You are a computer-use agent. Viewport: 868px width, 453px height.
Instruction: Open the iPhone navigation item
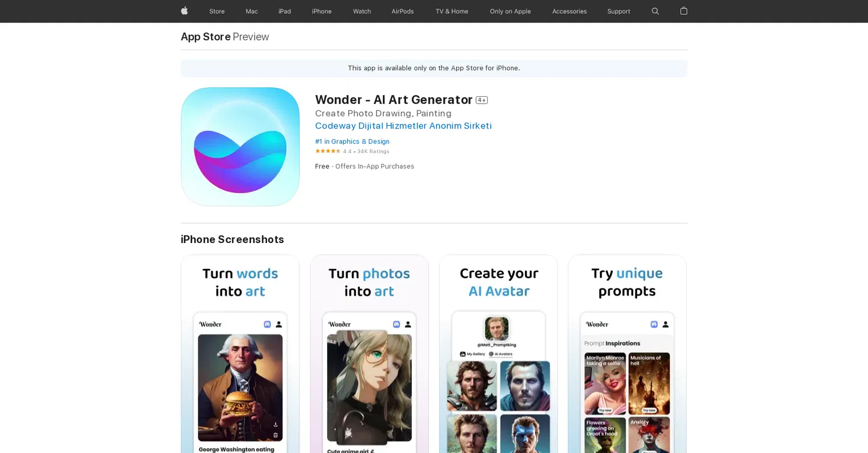pyautogui.click(x=322, y=11)
